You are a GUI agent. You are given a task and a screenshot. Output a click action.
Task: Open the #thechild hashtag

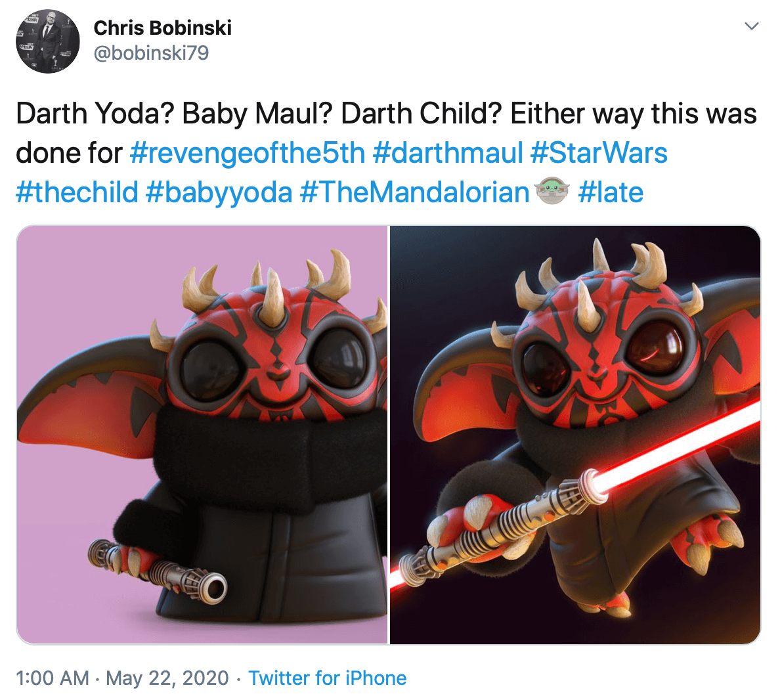click(x=74, y=192)
